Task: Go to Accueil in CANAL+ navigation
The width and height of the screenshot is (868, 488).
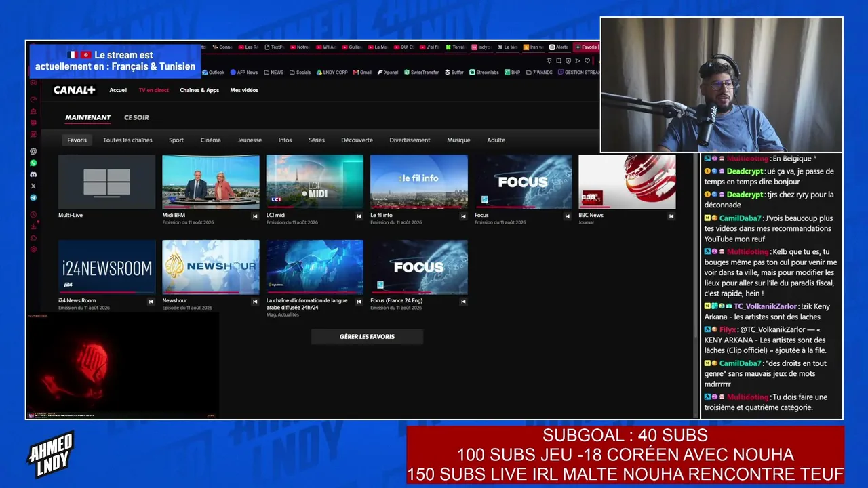Action: (119, 90)
